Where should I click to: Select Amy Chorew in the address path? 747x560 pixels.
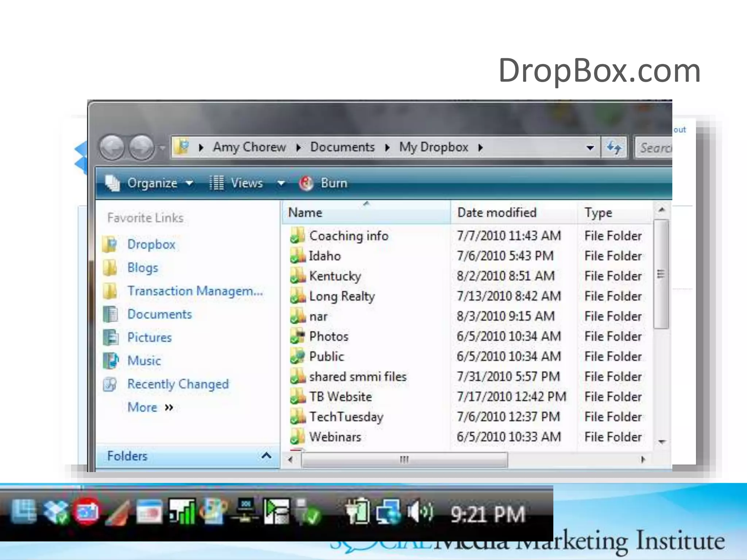pyautogui.click(x=249, y=147)
